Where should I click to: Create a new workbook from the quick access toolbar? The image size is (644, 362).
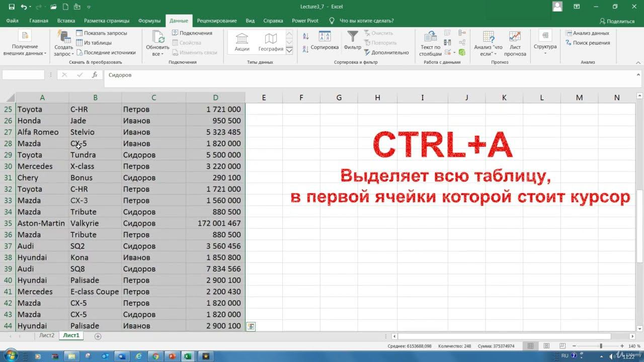(65, 7)
